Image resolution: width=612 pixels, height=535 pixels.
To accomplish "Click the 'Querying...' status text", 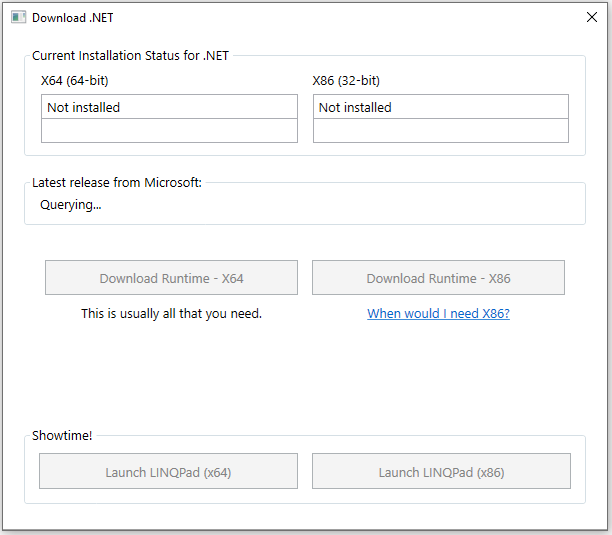I will (71, 204).
